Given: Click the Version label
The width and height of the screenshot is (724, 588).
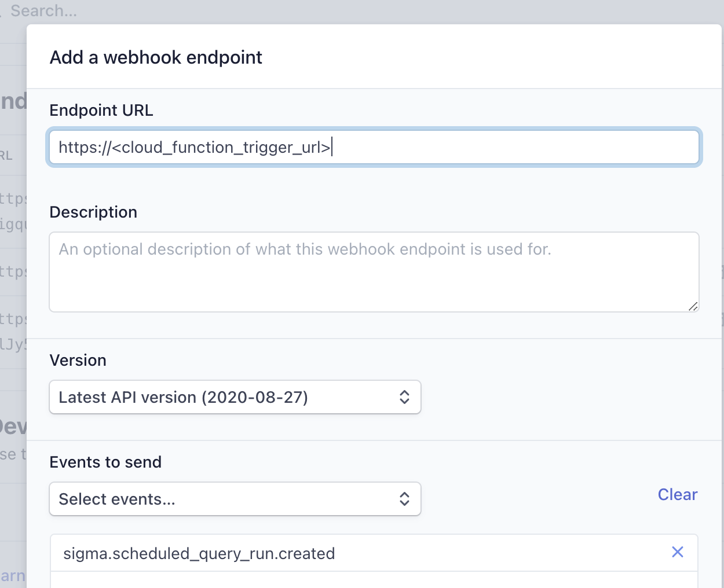Looking at the screenshot, I should (78, 361).
